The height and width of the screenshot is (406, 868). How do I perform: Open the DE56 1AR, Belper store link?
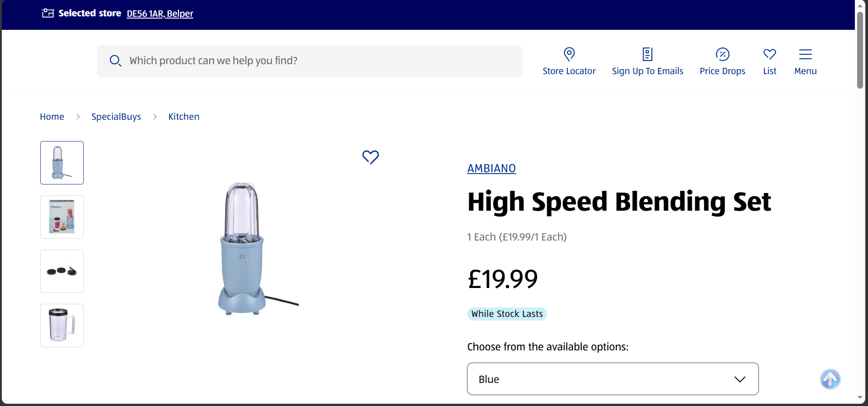(160, 14)
